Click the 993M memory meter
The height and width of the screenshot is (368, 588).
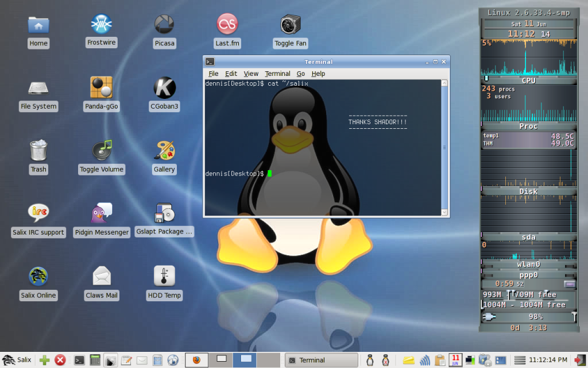coord(529,295)
